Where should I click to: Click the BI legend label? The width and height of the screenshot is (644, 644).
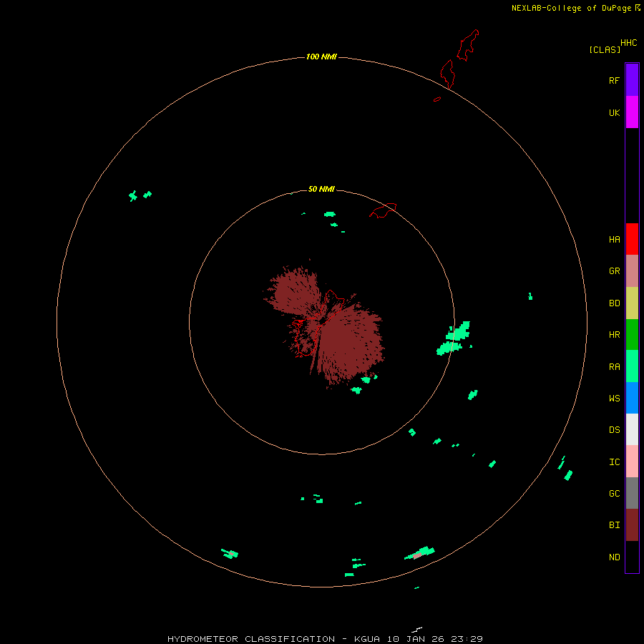coord(614,525)
